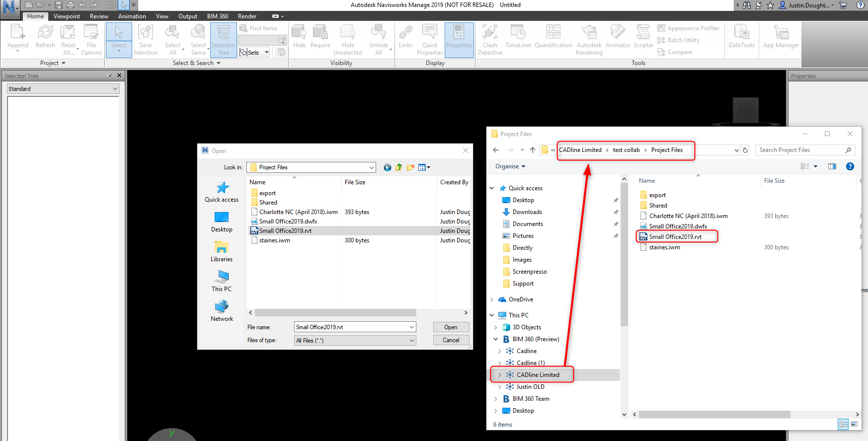Image resolution: width=868 pixels, height=441 pixels.
Task: Click the Require tool
Action: tap(320, 36)
